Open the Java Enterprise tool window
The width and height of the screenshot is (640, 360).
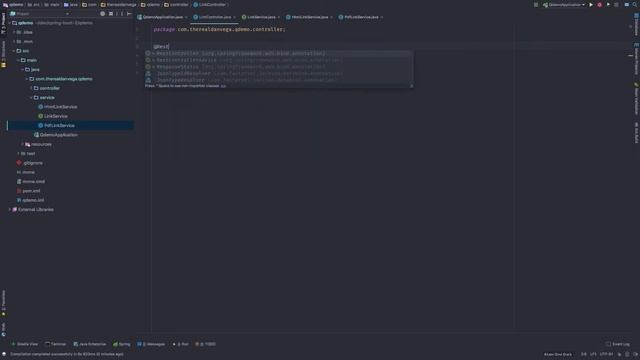pos(90,344)
